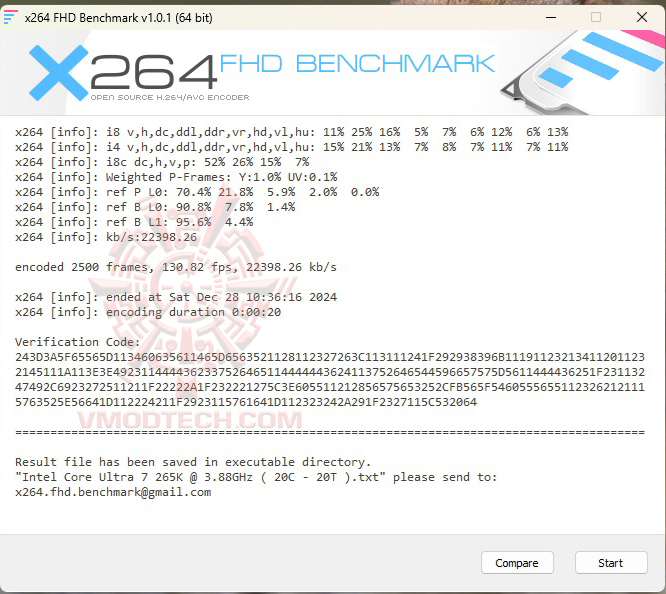Click the x264 app icon in title bar
The width and height of the screenshot is (666, 594).
click(x=10, y=17)
